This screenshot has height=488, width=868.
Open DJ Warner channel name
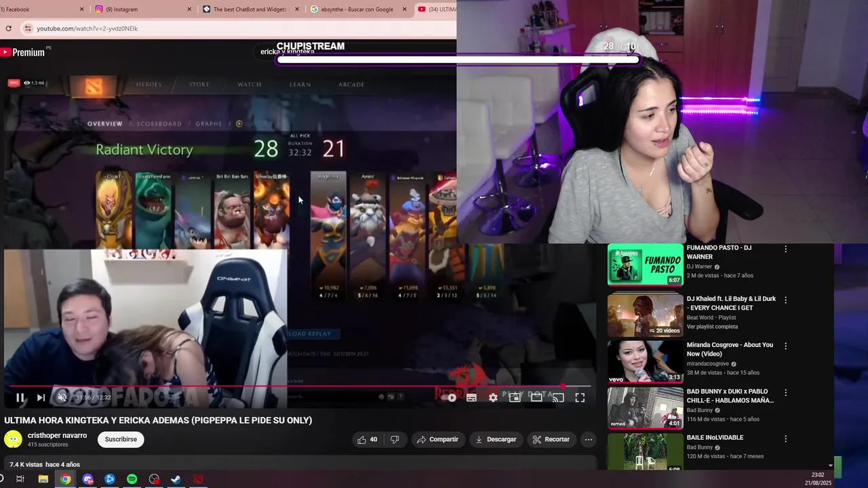tap(700, 266)
